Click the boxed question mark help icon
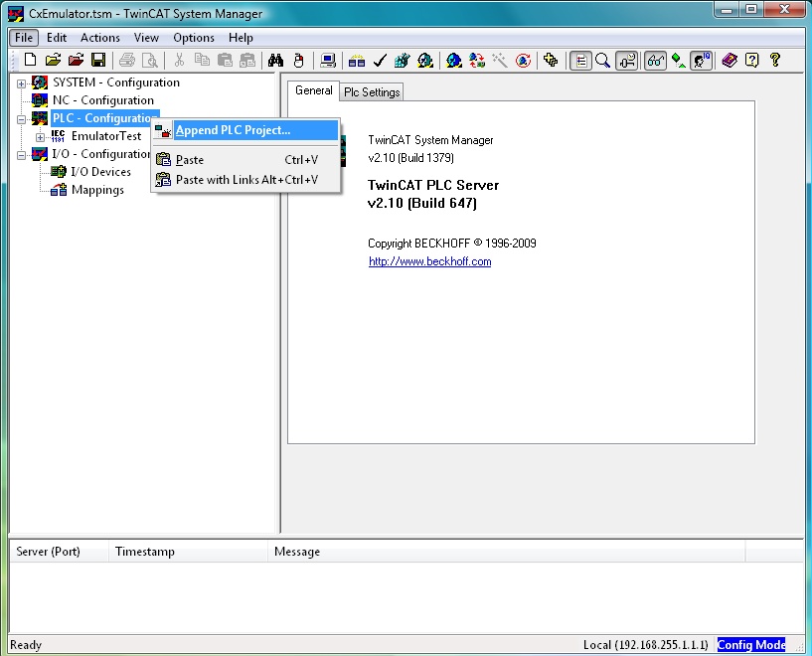Image resolution: width=812 pixels, height=656 pixels. pos(752,60)
